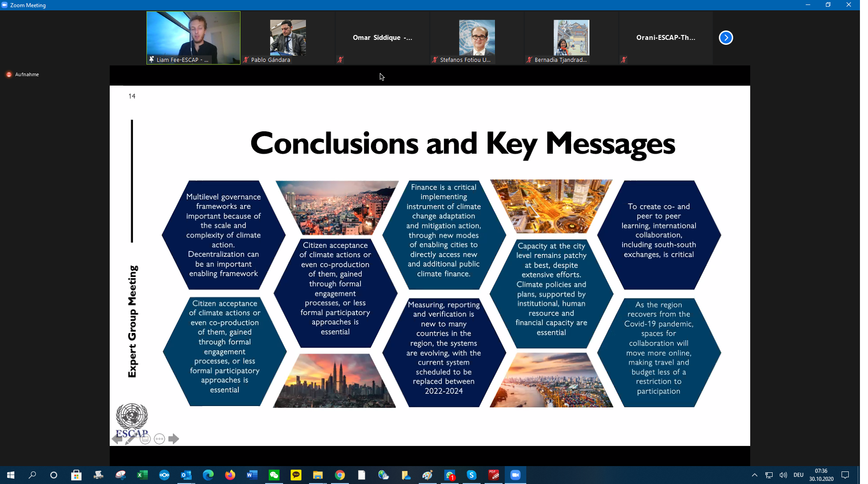This screenshot has height=484, width=868.
Task: Open DEU keyboard language selector
Action: point(798,475)
